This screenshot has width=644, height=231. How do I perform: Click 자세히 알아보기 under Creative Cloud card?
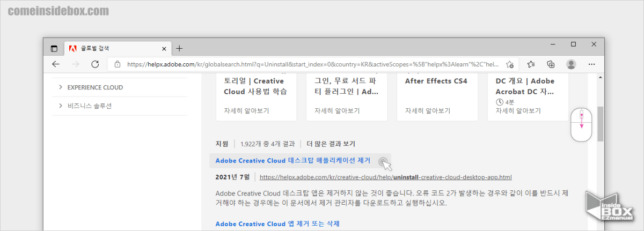(246, 111)
